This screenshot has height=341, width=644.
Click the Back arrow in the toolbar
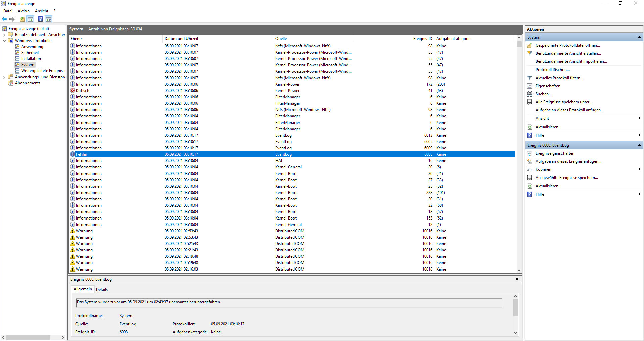point(4,19)
